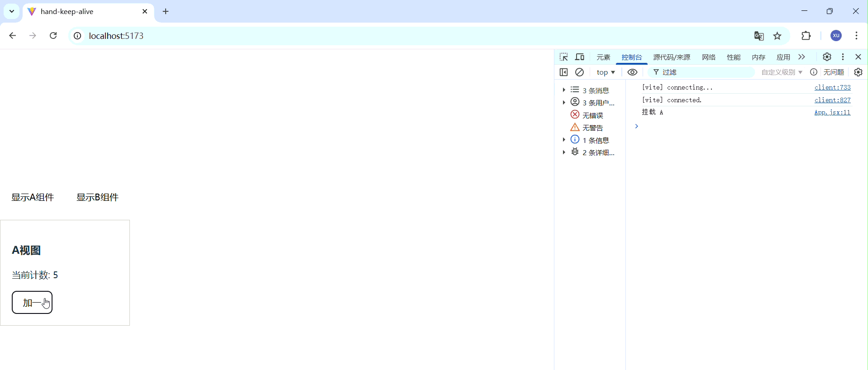This screenshot has height=370, width=868.
Task: Click the 当前计数: 5 text
Action: pyautogui.click(x=35, y=275)
